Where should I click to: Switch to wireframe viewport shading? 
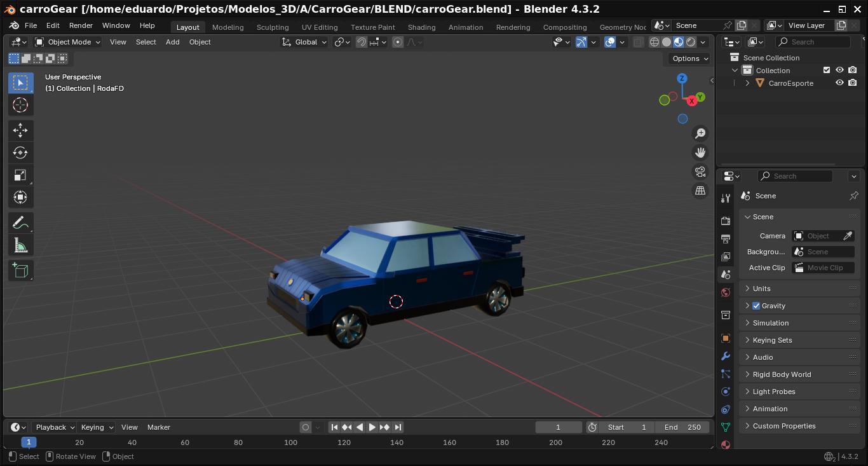point(654,42)
